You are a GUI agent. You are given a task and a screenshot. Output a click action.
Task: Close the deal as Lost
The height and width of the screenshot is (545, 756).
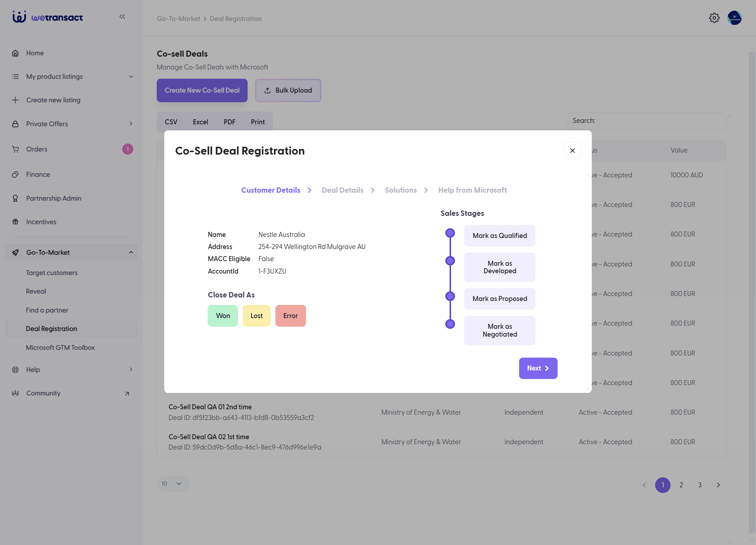(257, 316)
